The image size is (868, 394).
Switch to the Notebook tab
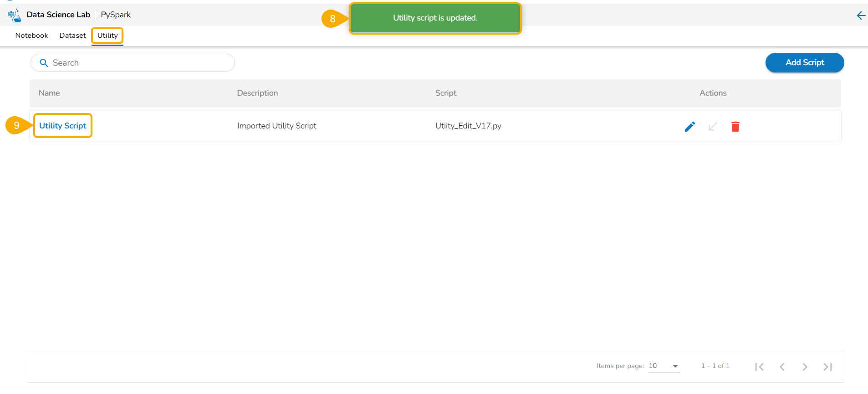(31, 36)
